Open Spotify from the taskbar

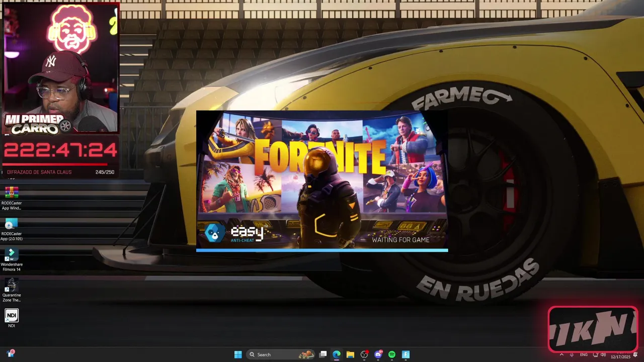(x=392, y=354)
